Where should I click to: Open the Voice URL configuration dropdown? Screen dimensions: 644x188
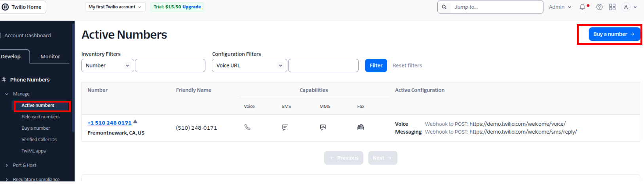(249, 65)
